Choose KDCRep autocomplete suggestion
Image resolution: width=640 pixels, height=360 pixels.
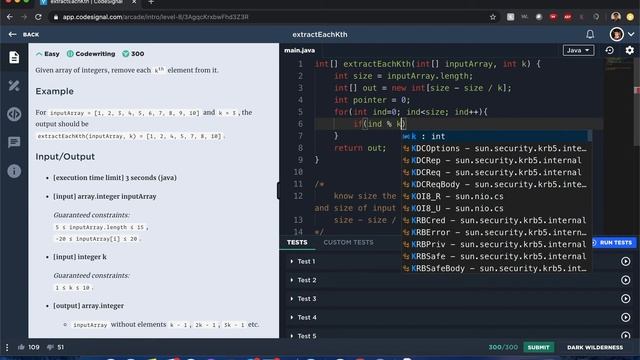(496, 160)
